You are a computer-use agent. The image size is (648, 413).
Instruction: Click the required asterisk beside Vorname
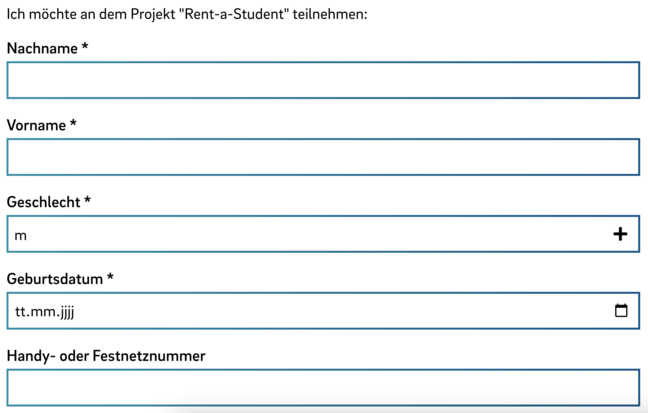click(73, 125)
